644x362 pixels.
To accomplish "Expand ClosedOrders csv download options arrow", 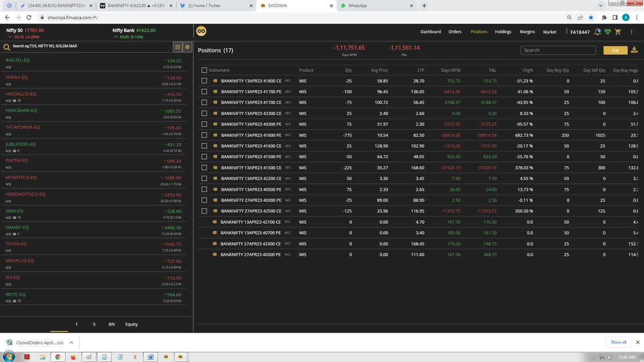I will point(72,342).
